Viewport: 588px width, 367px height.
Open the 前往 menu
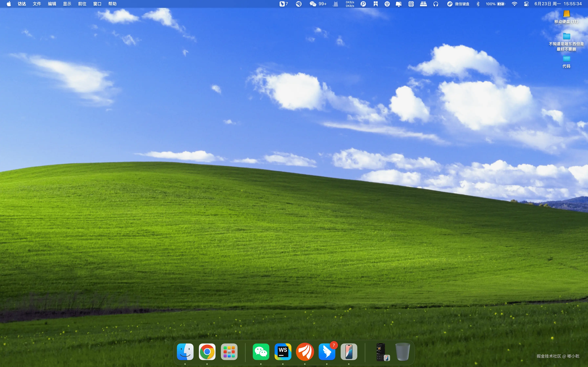pos(82,4)
